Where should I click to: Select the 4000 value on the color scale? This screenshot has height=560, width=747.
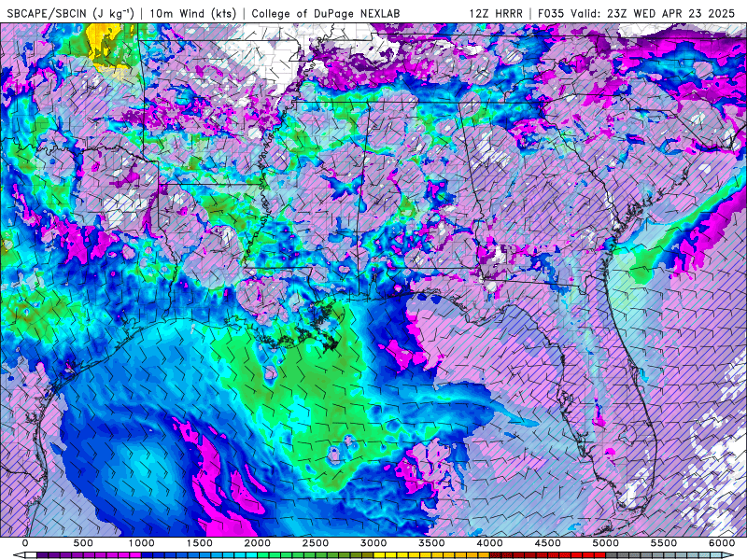click(x=489, y=543)
